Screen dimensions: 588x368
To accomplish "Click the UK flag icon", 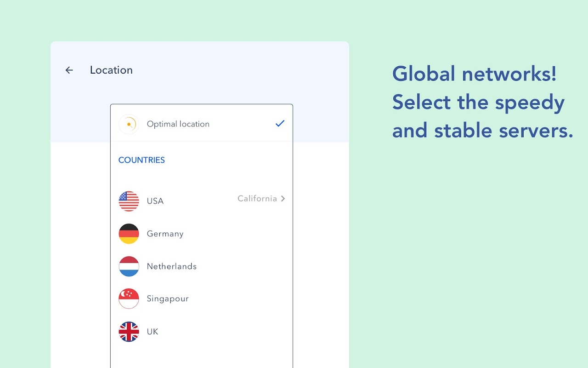I will coord(129,332).
